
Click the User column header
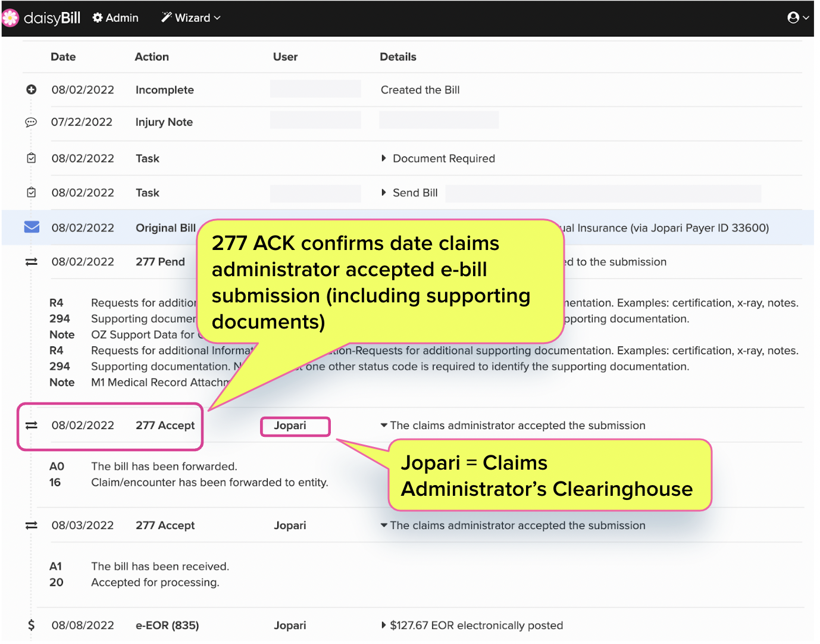286,57
